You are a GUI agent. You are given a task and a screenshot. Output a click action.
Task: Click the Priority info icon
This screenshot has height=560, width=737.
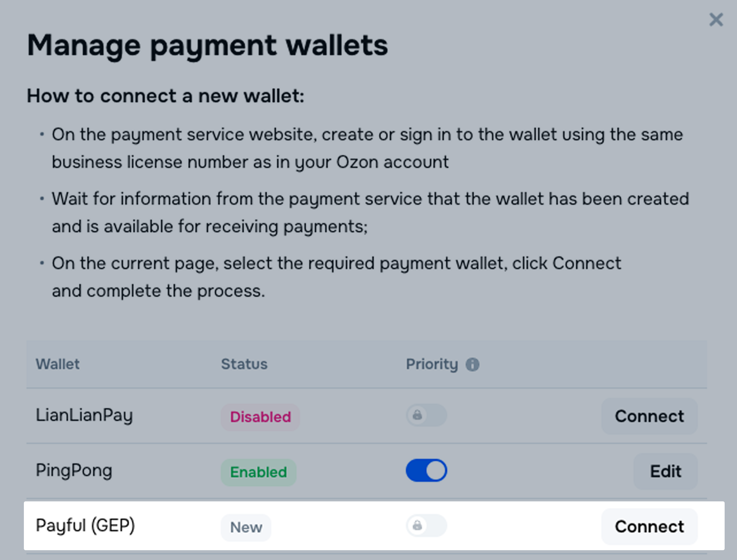pyautogui.click(x=473, y=364)
